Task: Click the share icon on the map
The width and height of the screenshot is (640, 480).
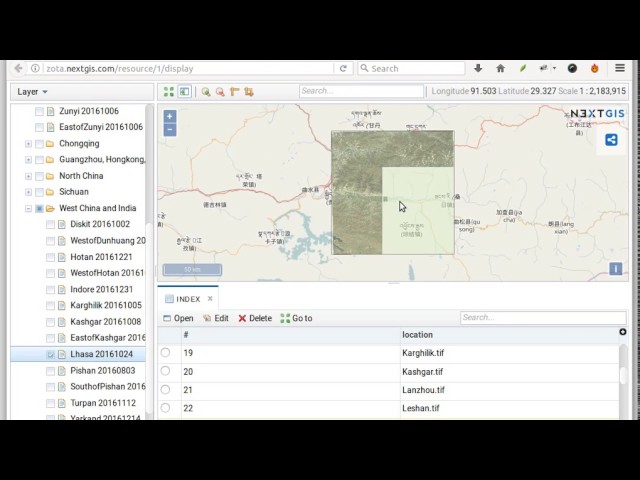Action: [x=611, y=140]
